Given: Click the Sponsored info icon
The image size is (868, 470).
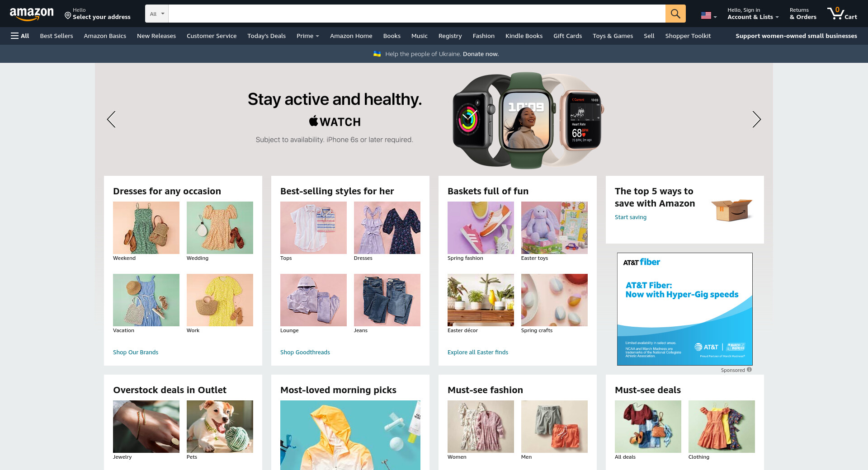Looking at the screenshot, I should [x=749, y=370].
